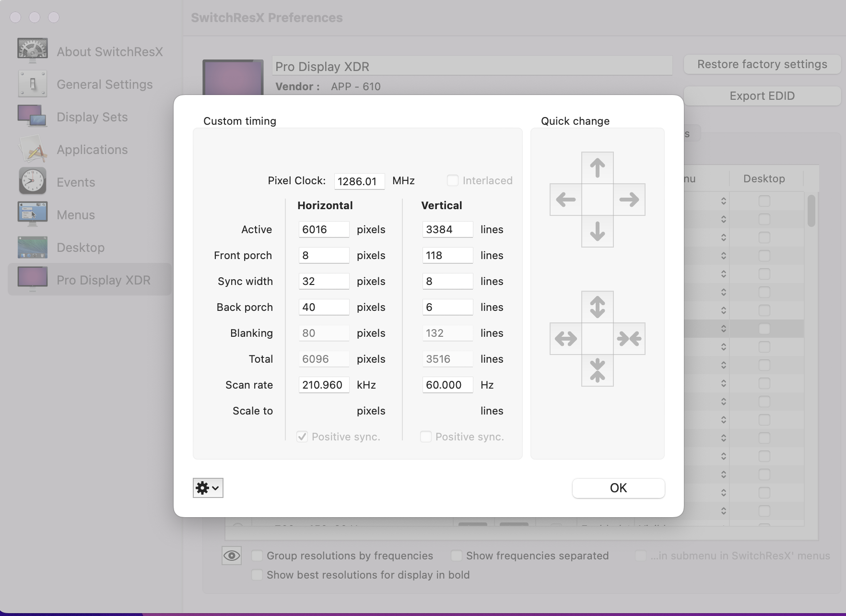846x616 pixels.
Task: Open Desktop in sidebar
Action: tap(90, 248)
